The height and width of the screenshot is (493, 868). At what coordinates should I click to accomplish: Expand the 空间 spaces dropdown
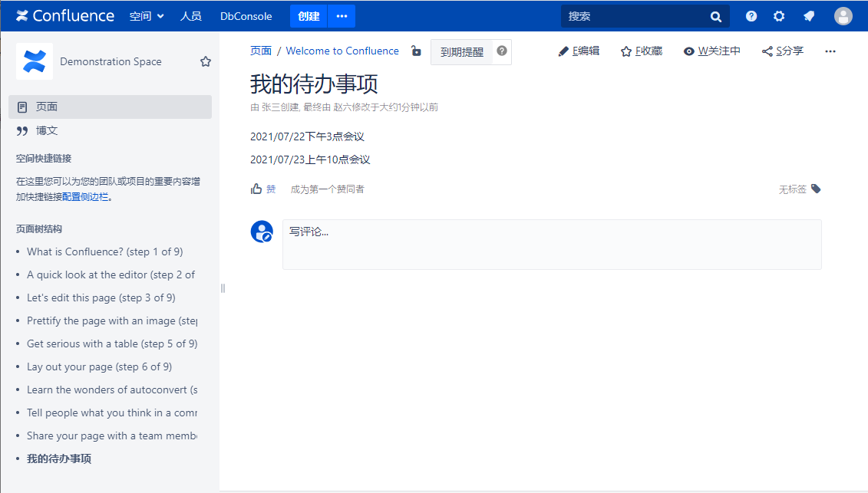point(147,16)
